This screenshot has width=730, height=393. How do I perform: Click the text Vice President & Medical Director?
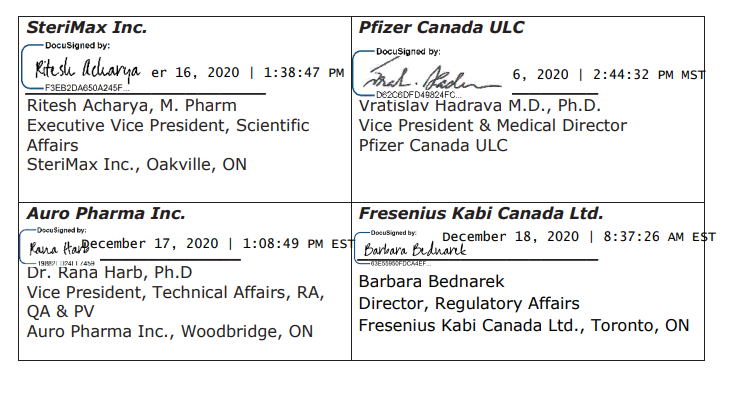[493, 126]
